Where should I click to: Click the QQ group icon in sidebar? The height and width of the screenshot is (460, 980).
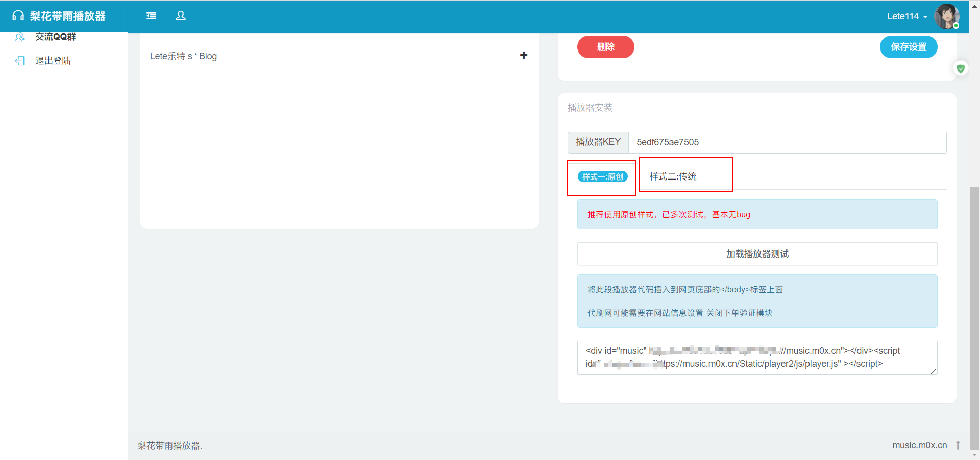(19, 37)
